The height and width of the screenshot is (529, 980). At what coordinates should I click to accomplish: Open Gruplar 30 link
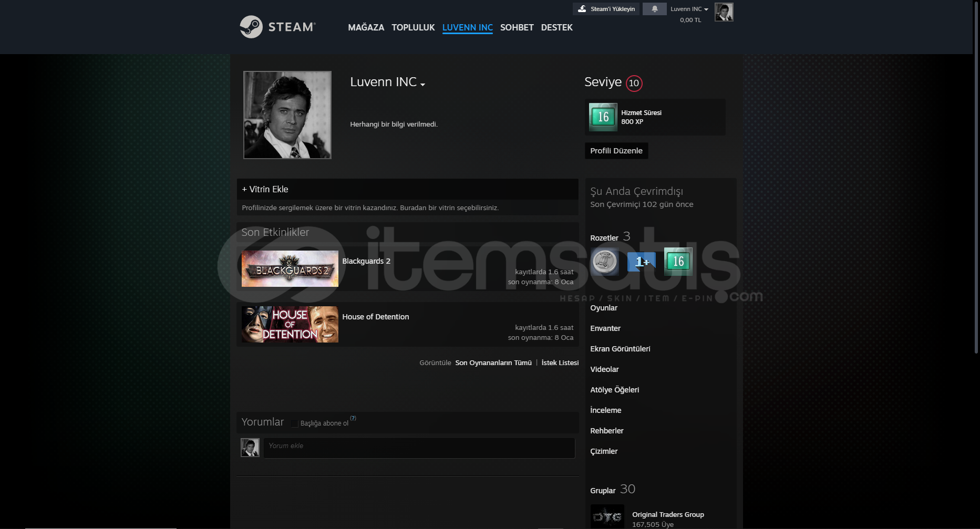pyautogui.click(x=613, y=490)
